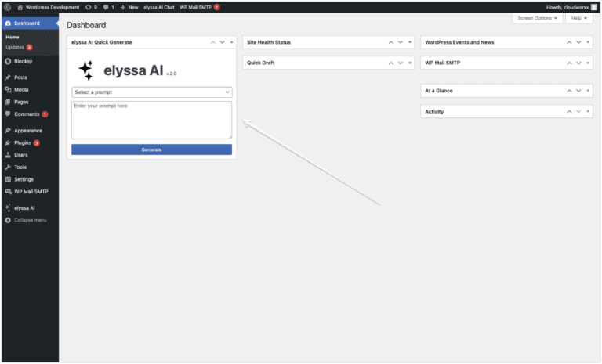Move WordPress Events and News widget down
Image resolution: width=602 pixels, height=364 pixels.
click(x=578, y=42)
